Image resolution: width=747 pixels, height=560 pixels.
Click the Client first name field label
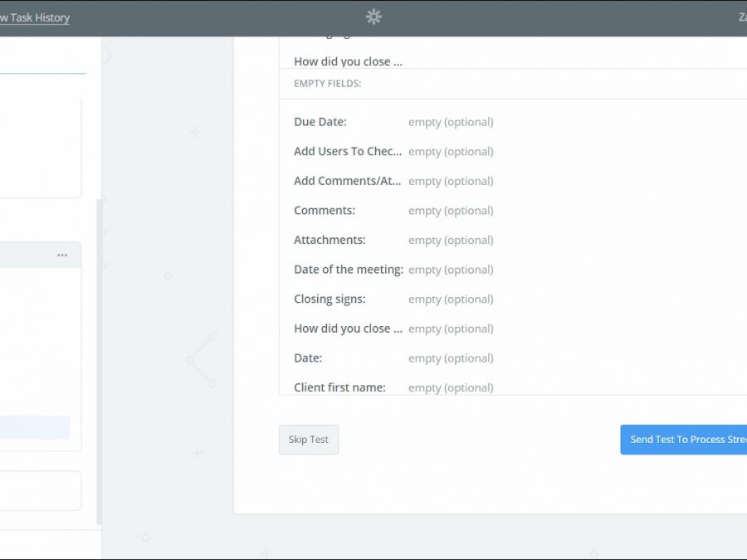click(x=339, y=387)
